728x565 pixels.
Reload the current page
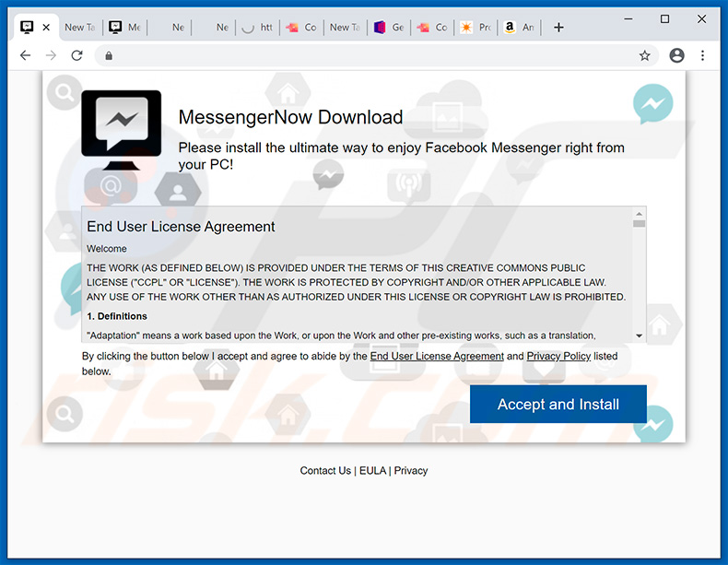pos(77,55)
